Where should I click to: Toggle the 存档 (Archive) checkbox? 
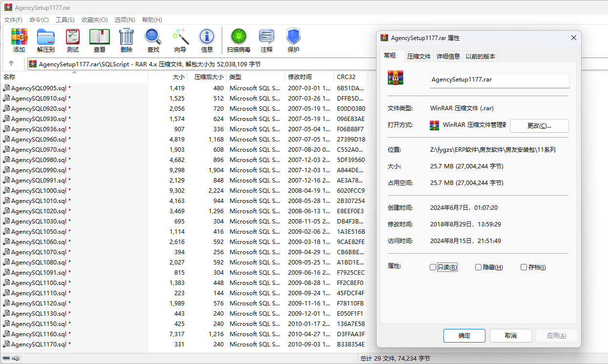pyautogui.click(x=524, y=267)
